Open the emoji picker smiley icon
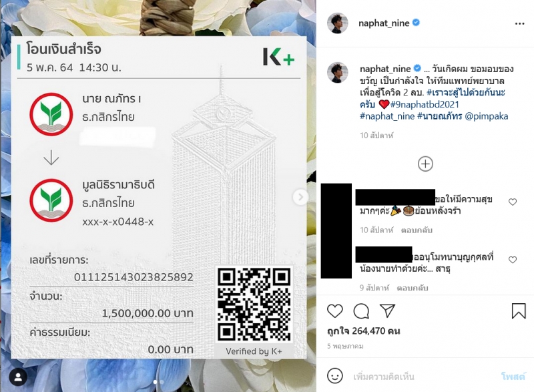Screen dimensions: 534x392 pyautogui.click(x=335, y=376)
